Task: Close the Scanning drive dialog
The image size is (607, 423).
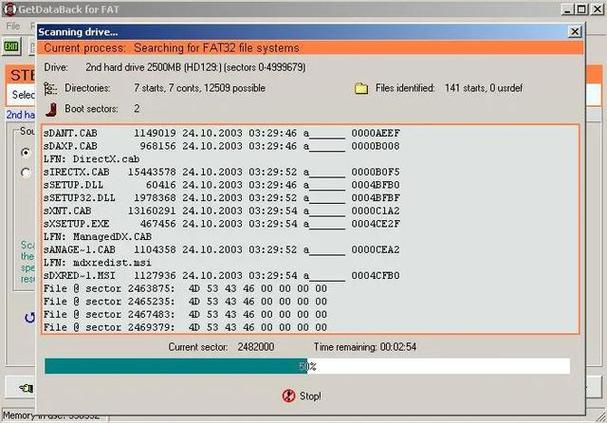Action: pos(575,31)
